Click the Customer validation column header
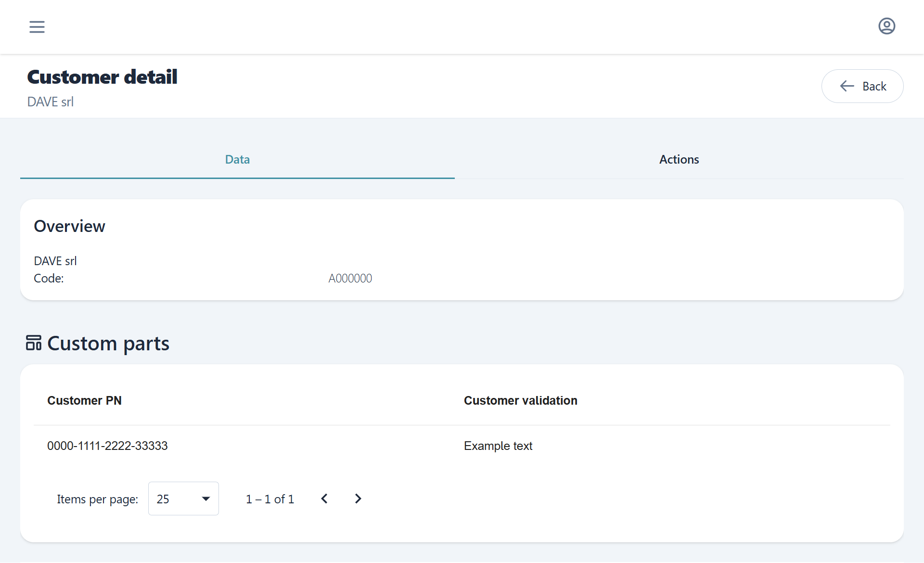Image resolution: width=924 pixels, height=563 pixels. 520,400
